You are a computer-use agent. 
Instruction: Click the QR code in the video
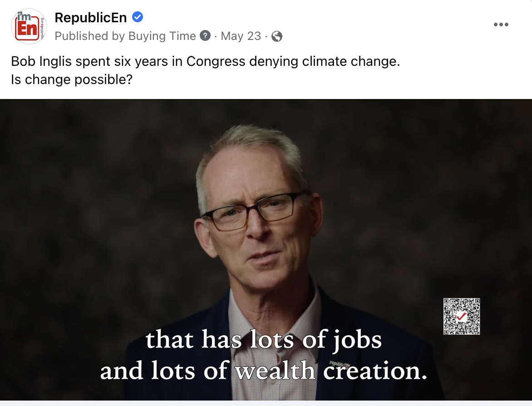point(462,317)
